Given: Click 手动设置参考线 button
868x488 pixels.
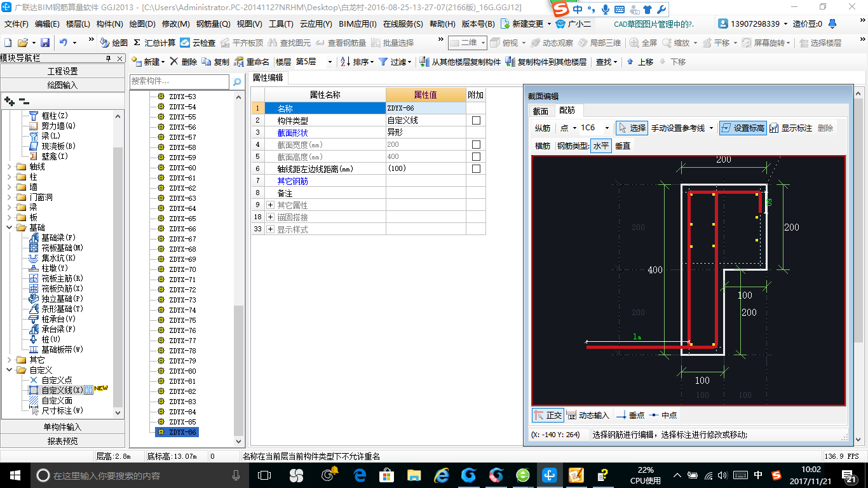Looking at the screenshot, I should pos(677,128).
